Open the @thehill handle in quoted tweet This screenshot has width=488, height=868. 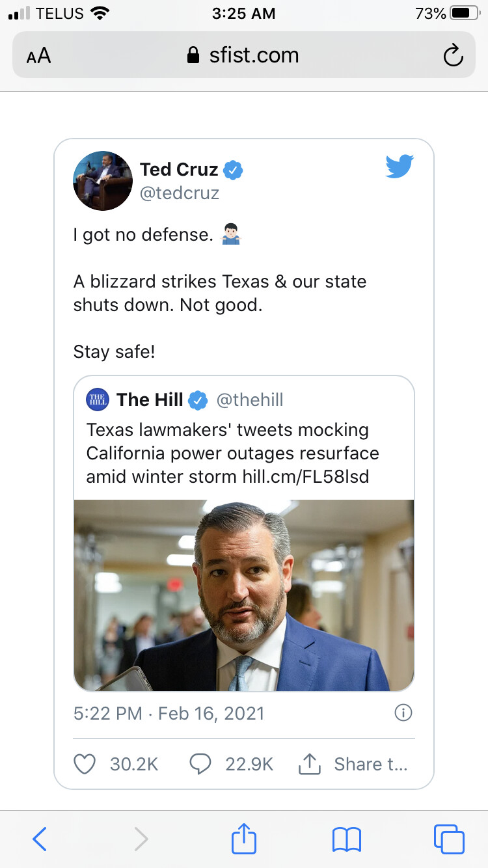250,400
